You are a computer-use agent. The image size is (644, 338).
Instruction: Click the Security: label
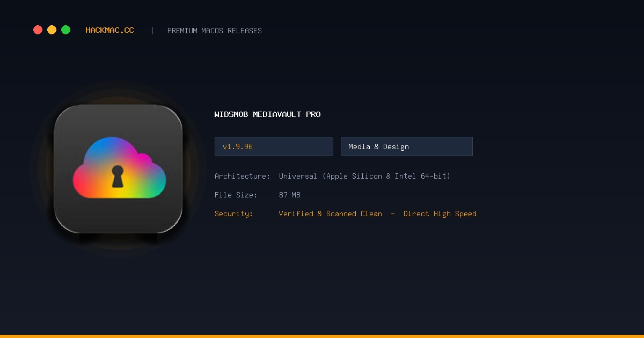click(234, 214)
